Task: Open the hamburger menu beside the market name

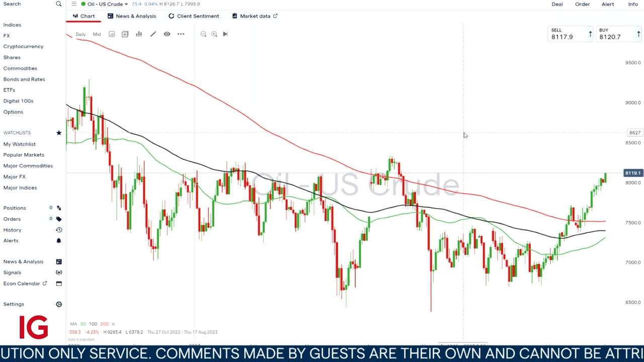Action: click(x=74, y=4)
